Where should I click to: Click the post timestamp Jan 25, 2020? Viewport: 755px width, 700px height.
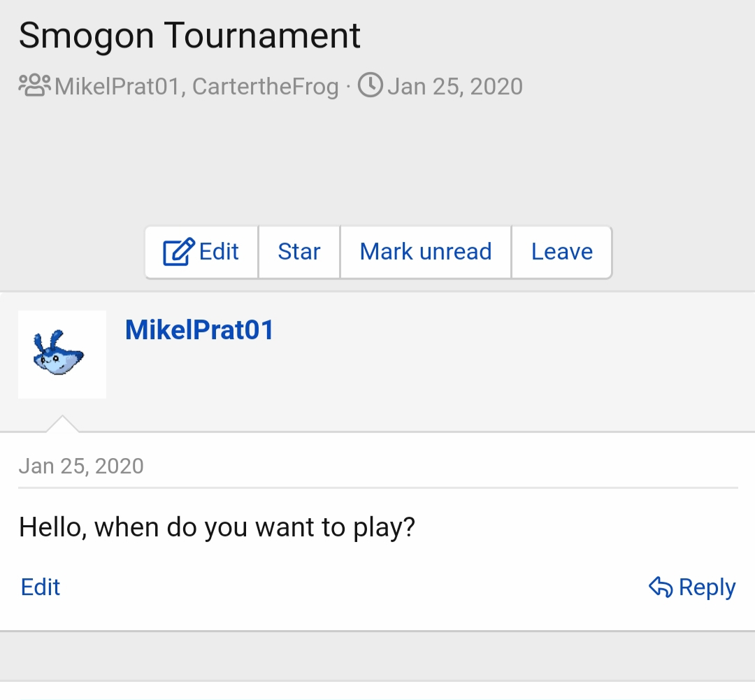(x=81, y=466)
